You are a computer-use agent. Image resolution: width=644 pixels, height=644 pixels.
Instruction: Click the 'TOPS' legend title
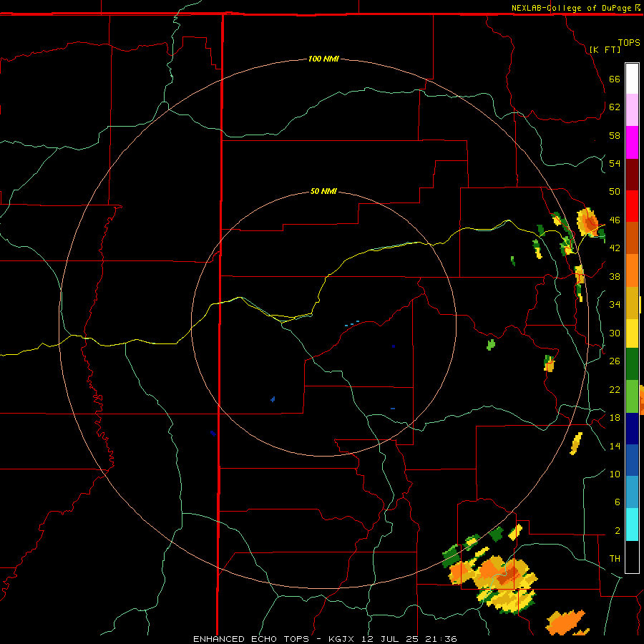629,42
